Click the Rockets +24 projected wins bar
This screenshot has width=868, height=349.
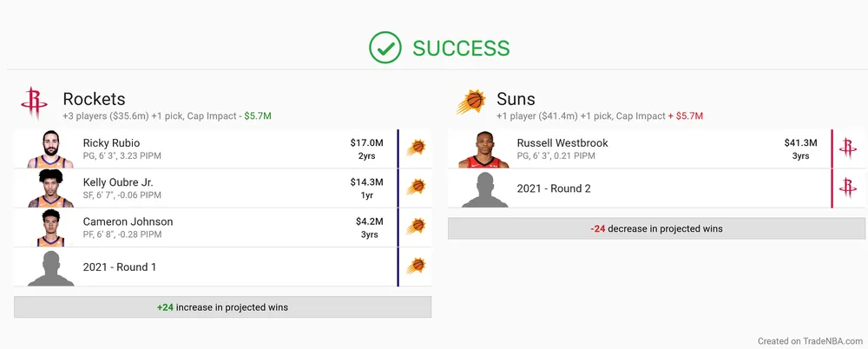222,307
